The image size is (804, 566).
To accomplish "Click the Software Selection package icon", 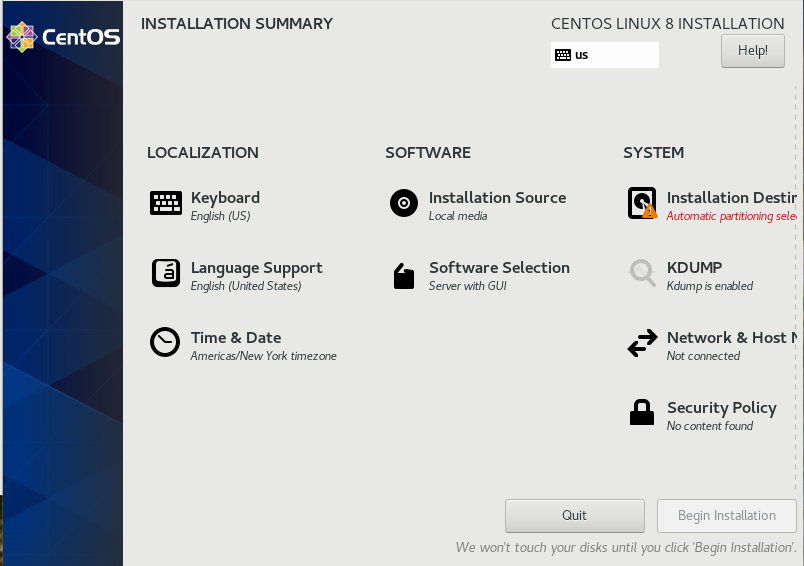I will [x=404, y=276].
